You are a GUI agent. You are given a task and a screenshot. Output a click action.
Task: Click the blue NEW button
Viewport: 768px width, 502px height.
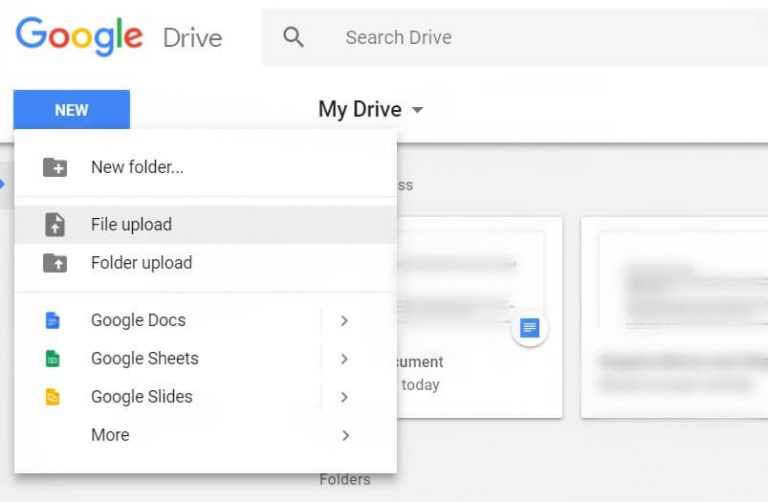coord(72,109)
